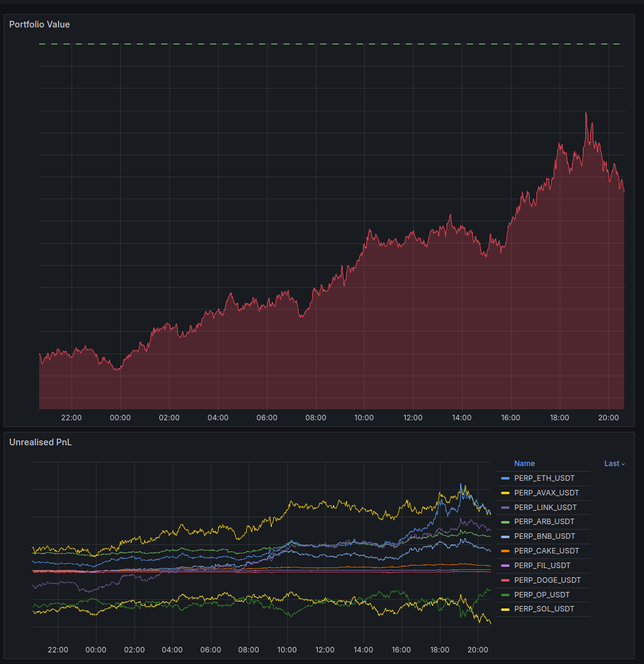Click the 22:00 label on Unrealised PnL axis
The height and width of the screenshot is (664, 644).
coord(57,649)
